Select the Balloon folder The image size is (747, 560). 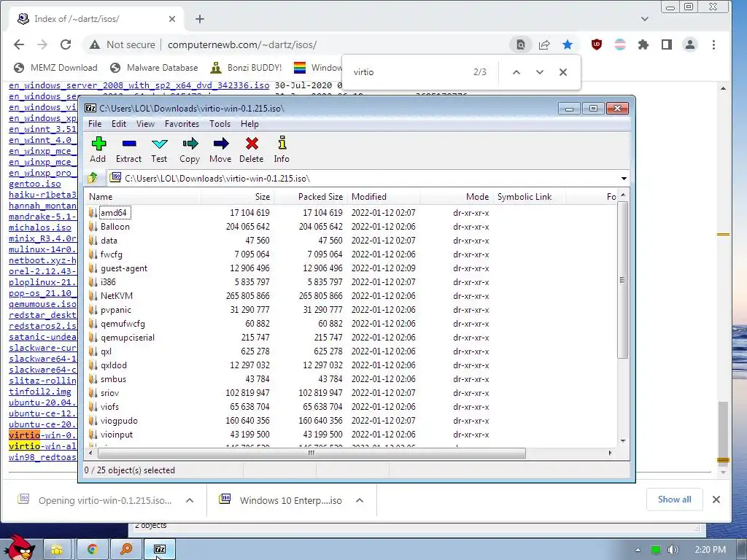coord(115,227)
